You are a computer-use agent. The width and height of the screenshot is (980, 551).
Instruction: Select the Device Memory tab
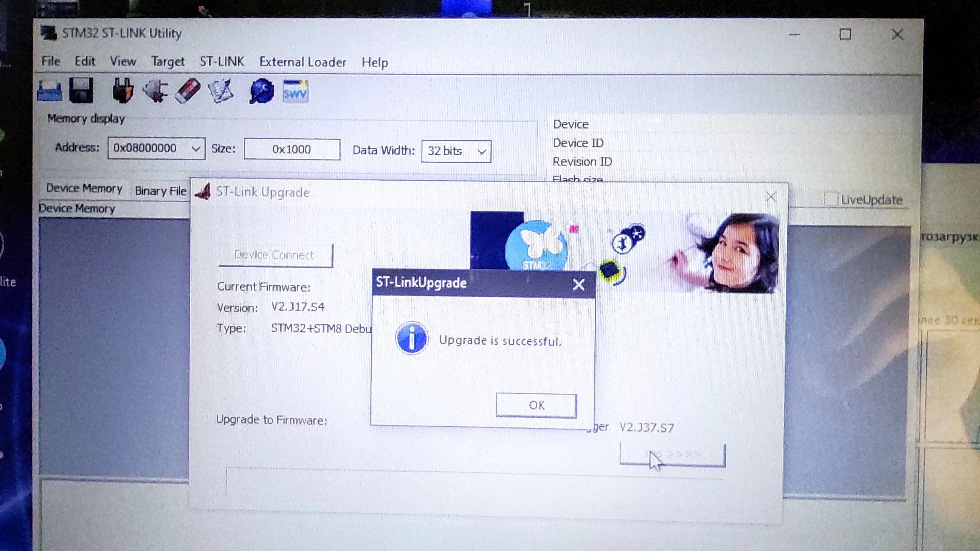coord(84,189)
